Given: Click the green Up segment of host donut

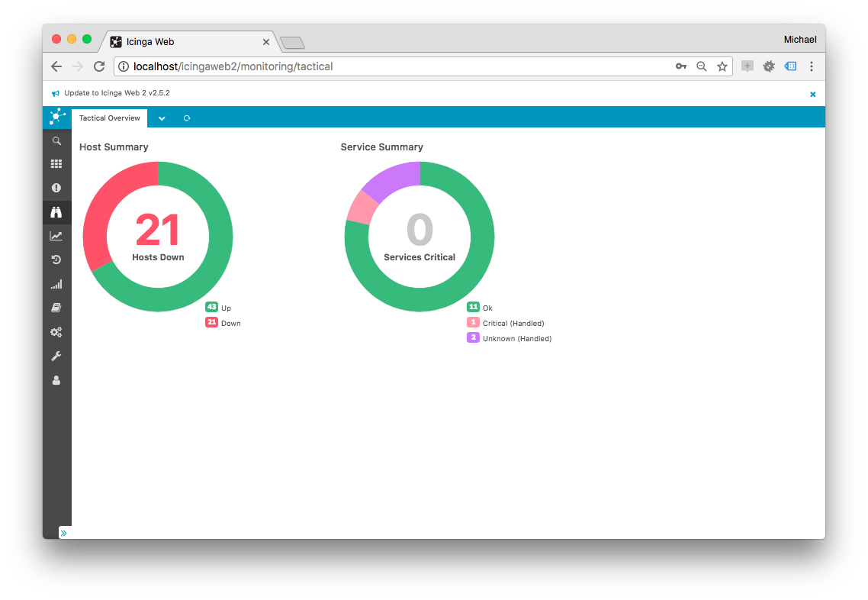Looking at the screenshot, I should tap(213, 266).
